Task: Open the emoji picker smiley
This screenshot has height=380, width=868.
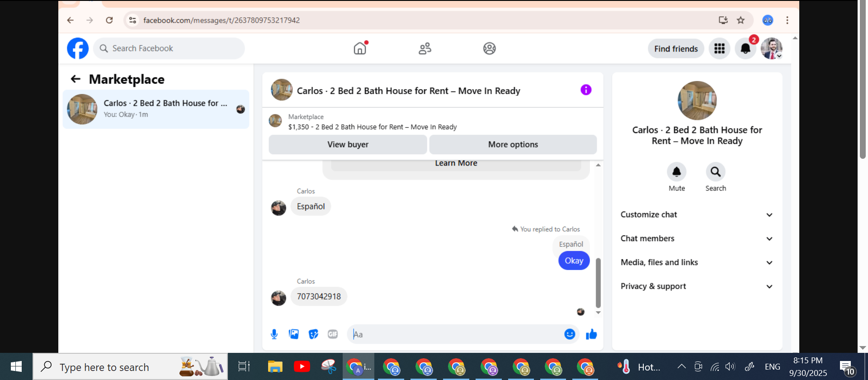Action: [570, 334]
